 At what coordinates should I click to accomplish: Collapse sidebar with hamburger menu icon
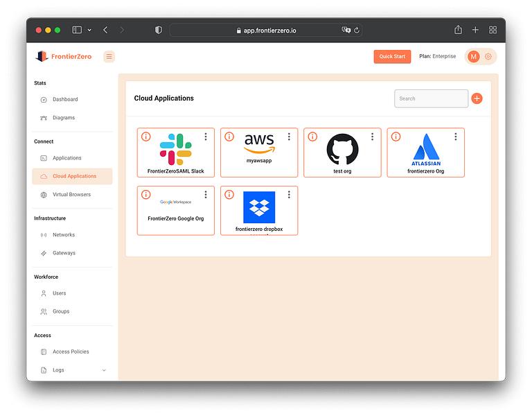pyautogui.click(x=109, y=56)
